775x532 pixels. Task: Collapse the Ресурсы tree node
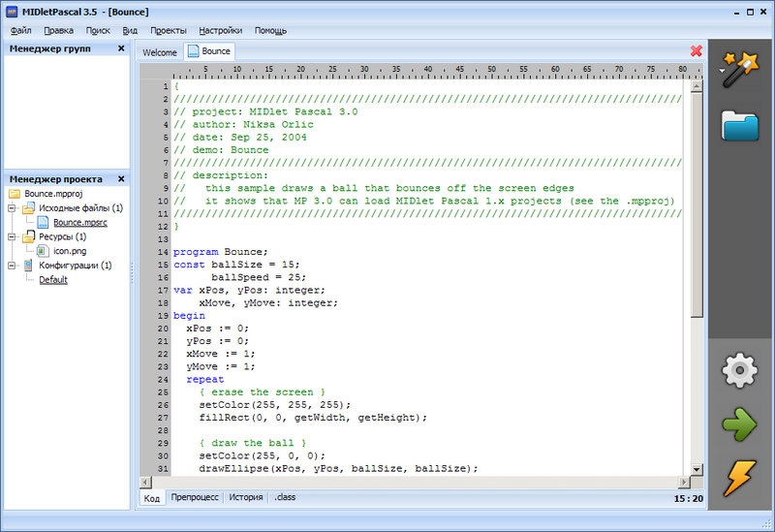[x=12, y=236]
